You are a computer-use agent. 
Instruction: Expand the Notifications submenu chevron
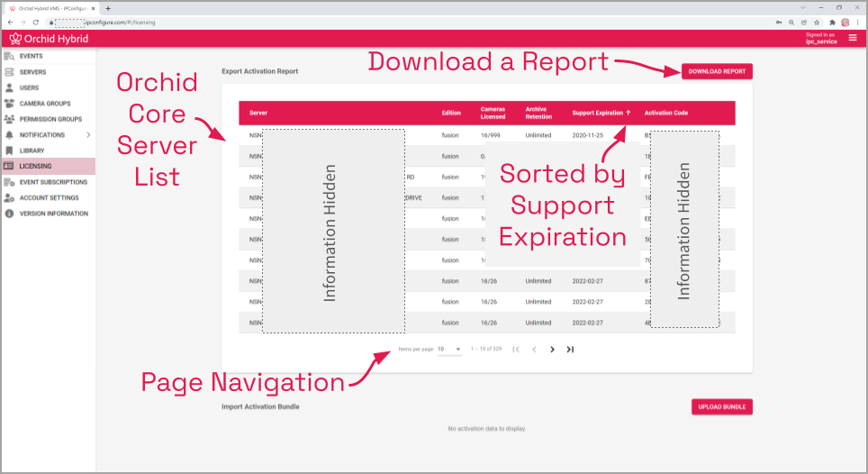click(x=88, y=134)
